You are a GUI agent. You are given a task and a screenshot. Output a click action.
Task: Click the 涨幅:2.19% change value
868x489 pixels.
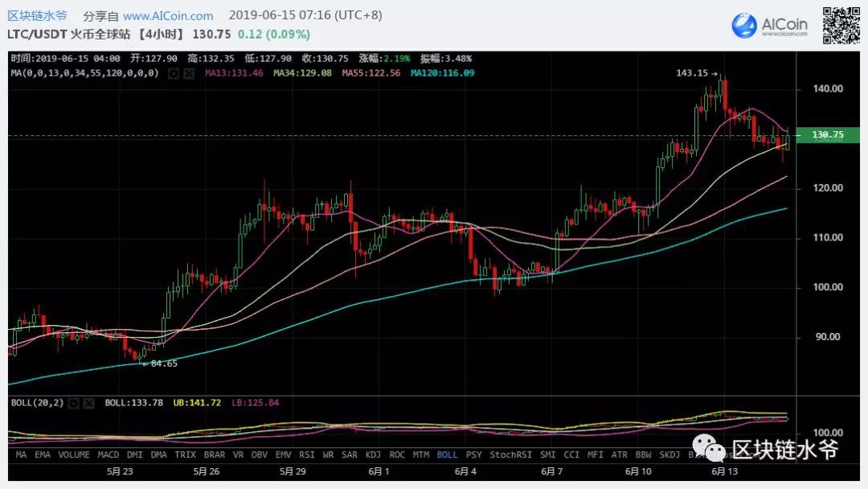[x=385, y=59]
